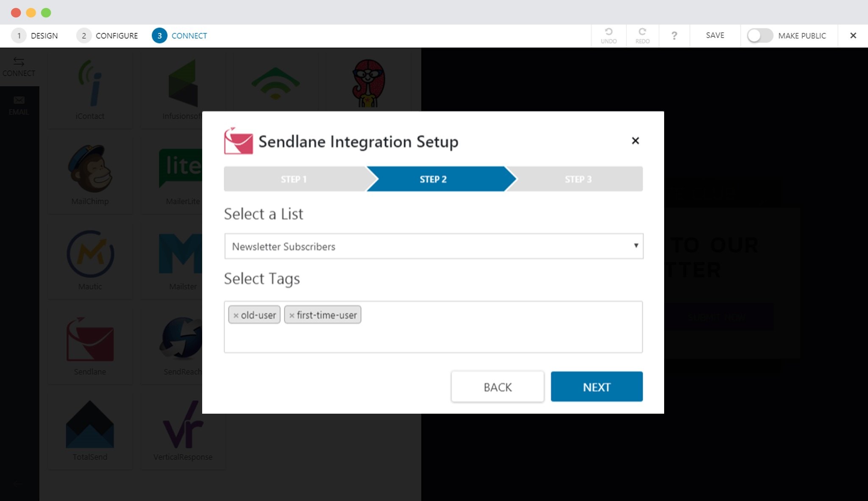Open the TotalSend integration icon
Viewport: 868px width, 501px height.
coord(90,425)
